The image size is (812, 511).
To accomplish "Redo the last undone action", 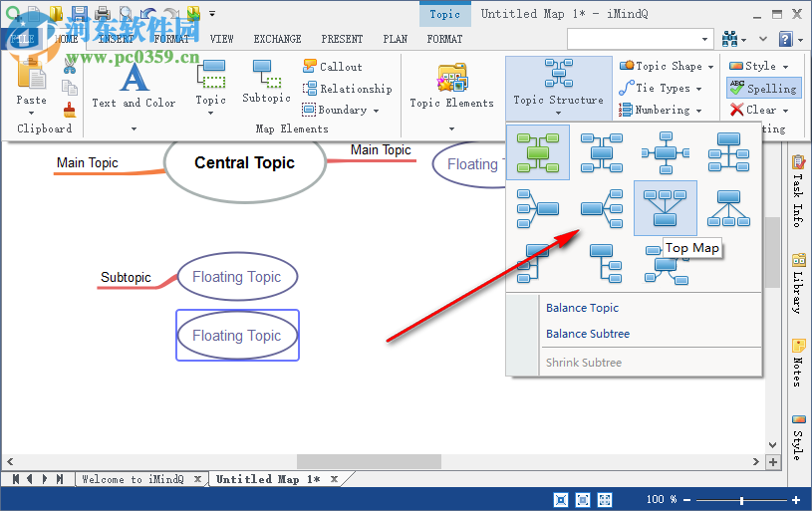I will point(171,14).
